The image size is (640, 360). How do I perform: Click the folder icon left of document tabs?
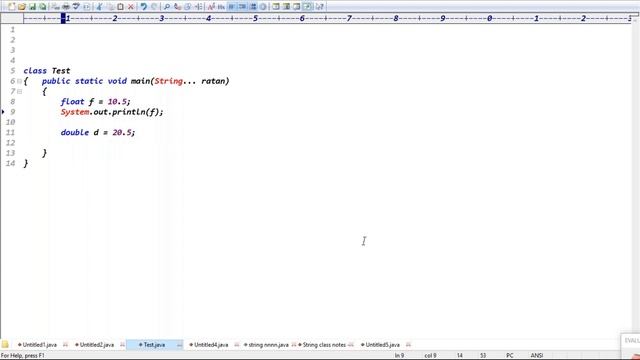pos(5,344)
